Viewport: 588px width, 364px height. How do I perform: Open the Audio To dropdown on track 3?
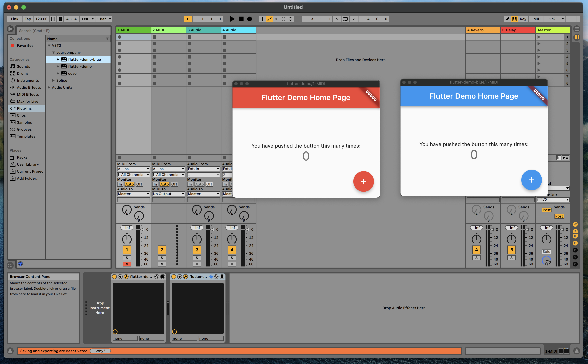(203, 194)
